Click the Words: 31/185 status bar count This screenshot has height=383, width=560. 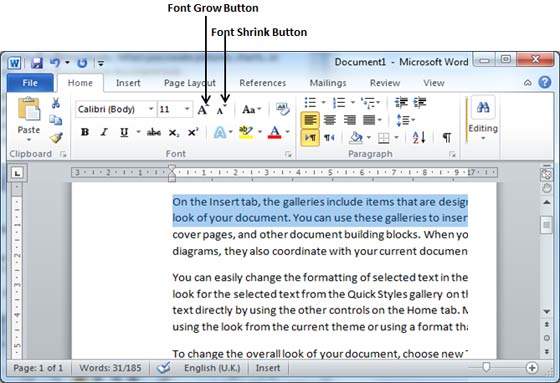[x=110, y=368]
